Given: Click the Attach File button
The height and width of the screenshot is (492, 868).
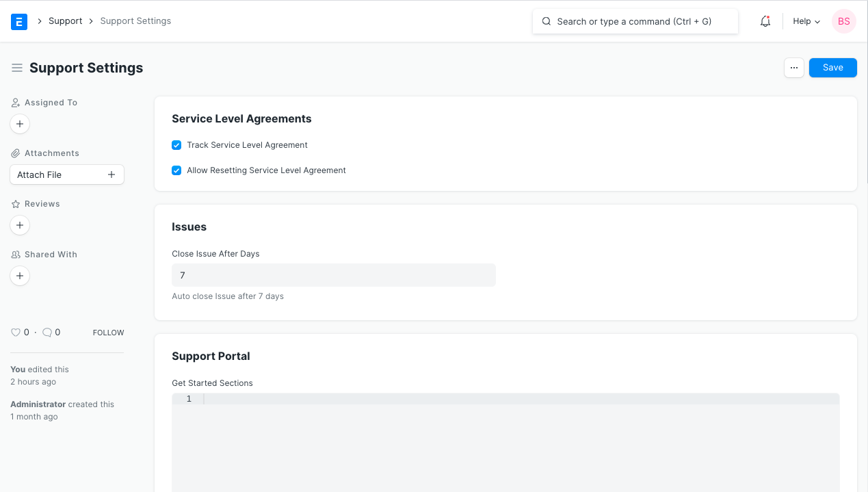Looking at the screenshot, I should (x=66, y=174).
